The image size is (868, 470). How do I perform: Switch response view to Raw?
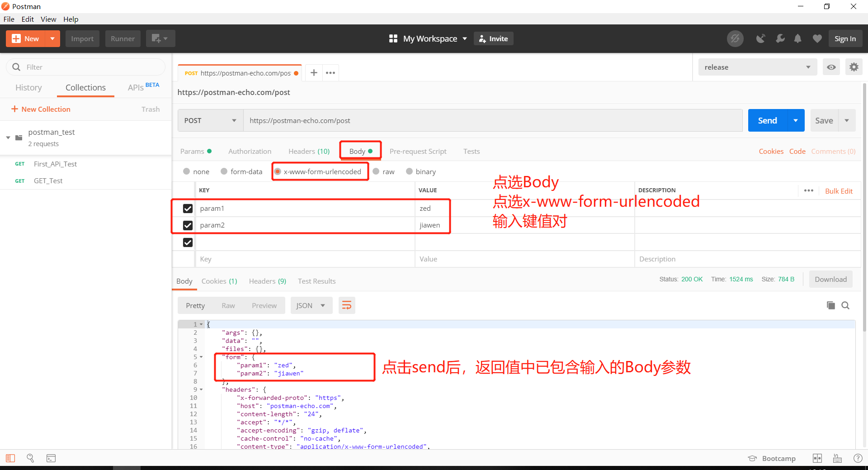[228, 305]
